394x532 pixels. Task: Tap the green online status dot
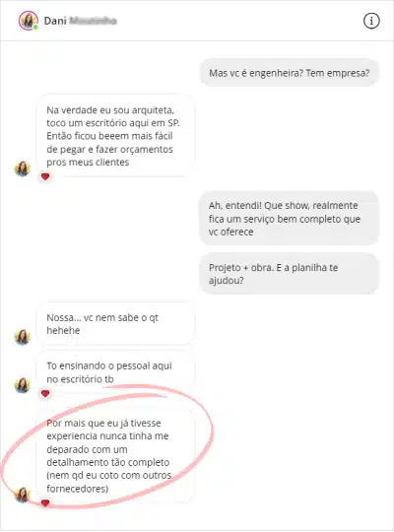[35, 28]
